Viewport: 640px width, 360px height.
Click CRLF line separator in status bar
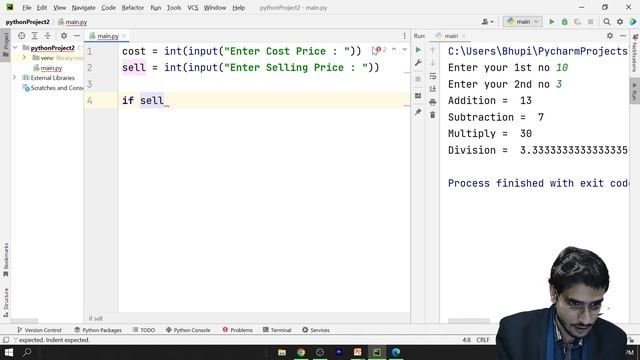pos(483,340)
